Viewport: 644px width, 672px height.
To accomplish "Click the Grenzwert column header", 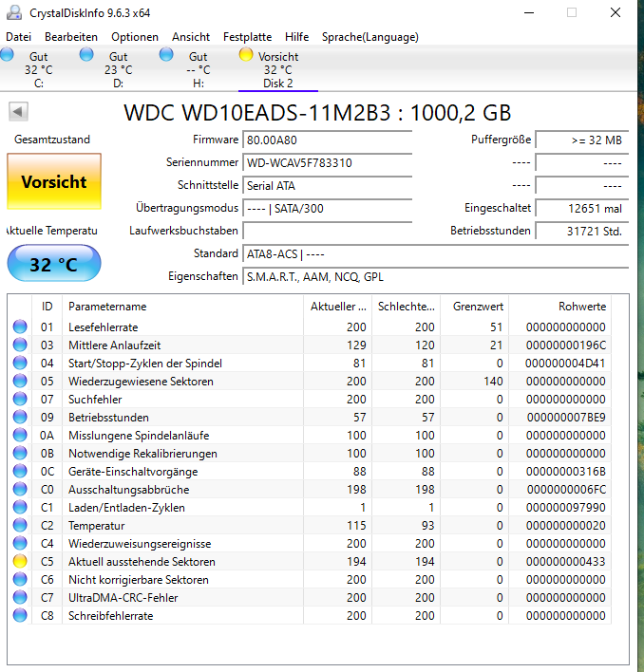I will 474,307.
